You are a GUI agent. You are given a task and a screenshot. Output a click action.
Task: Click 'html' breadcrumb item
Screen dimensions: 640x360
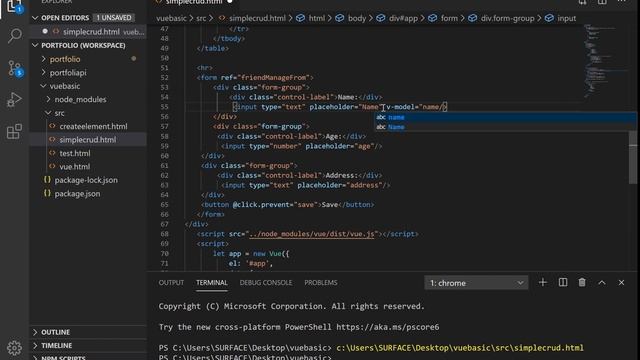tap(317, 18)
